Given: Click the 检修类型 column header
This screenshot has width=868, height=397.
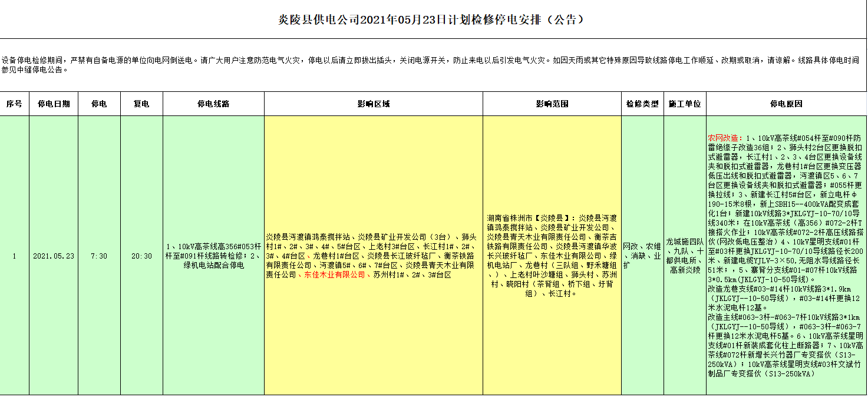Looking at the screenshot, I should click(642, 104).
